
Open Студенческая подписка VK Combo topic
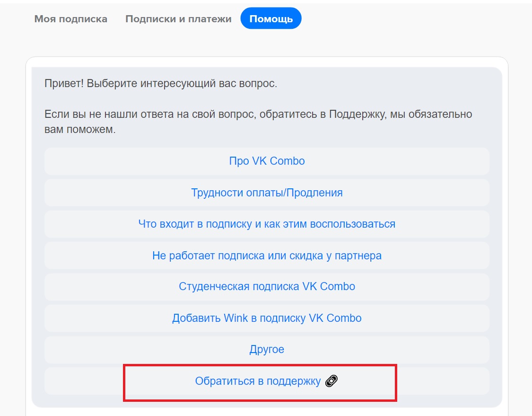point(267,286)
